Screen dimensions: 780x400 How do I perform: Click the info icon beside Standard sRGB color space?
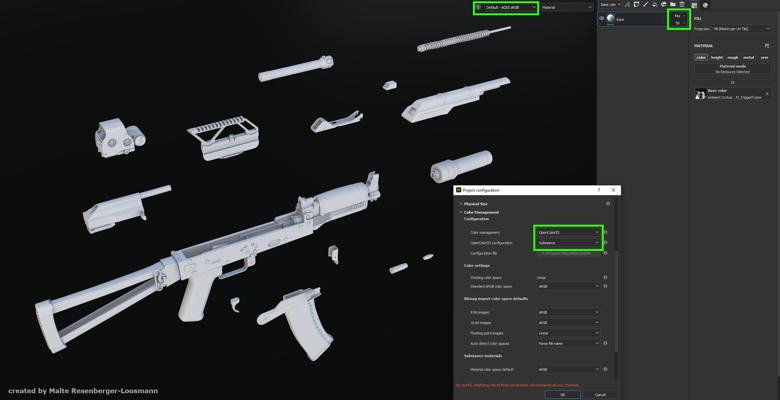[x=605, y=287]
